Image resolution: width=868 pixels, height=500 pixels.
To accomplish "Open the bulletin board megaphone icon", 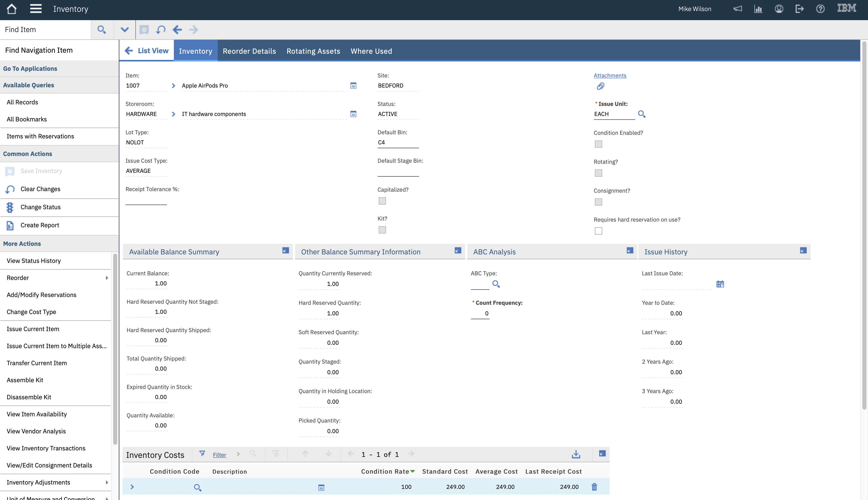I will click(738, 9).
